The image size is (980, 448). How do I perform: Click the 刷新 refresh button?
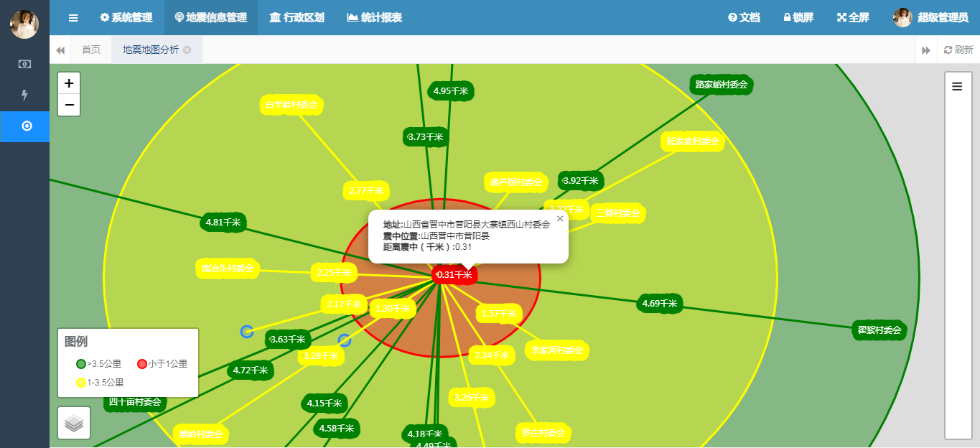[x=958, y=50]
